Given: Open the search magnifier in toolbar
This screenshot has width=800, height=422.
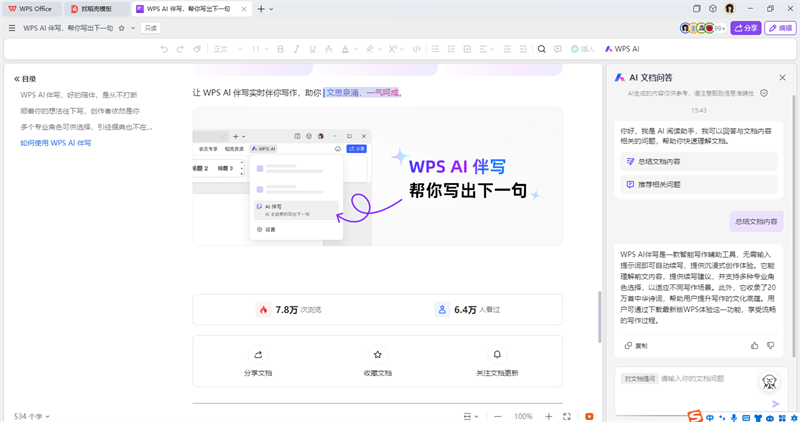Looking at the screenshot, I should tap(542, 49).
